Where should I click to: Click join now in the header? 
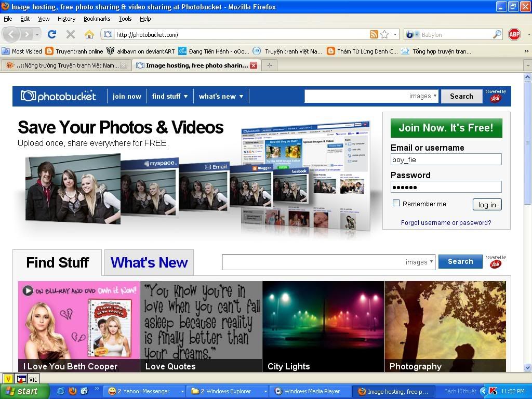[127, 96]
